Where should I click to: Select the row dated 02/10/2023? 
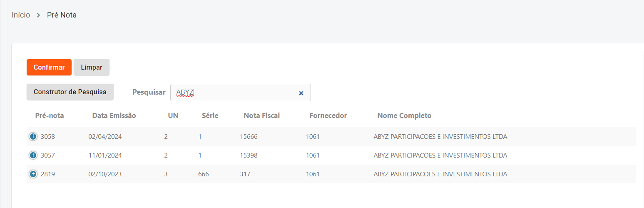point(105,174)
